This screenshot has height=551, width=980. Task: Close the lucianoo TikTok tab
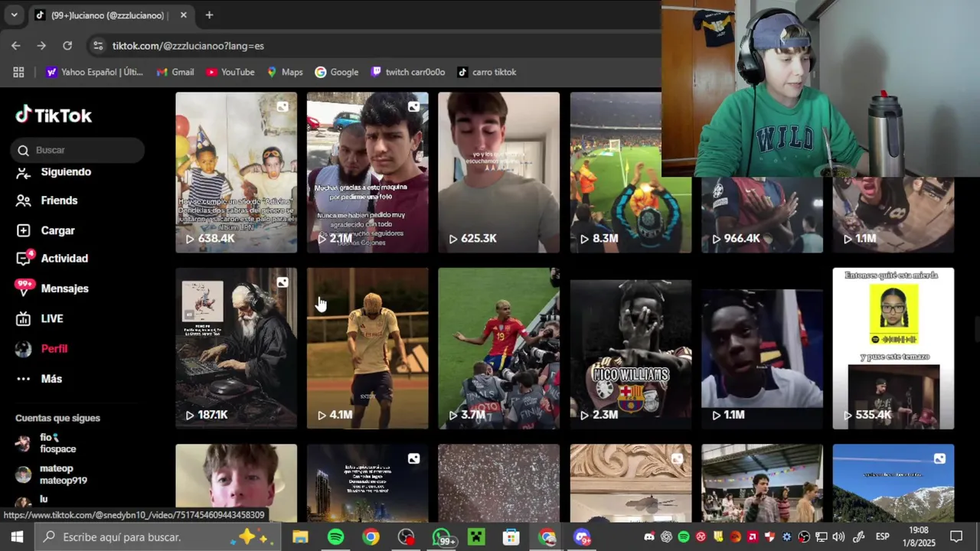coord(184,15)
